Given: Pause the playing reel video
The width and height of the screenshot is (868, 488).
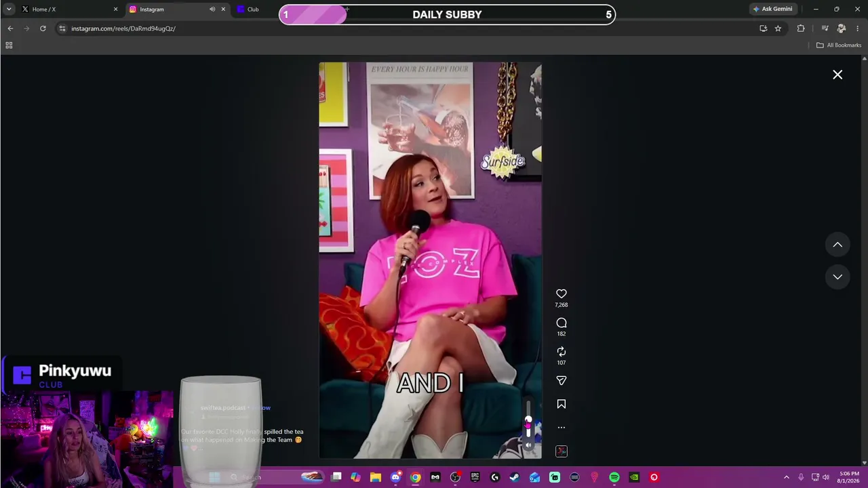Looking at the screenshot, I should [431, 260].
